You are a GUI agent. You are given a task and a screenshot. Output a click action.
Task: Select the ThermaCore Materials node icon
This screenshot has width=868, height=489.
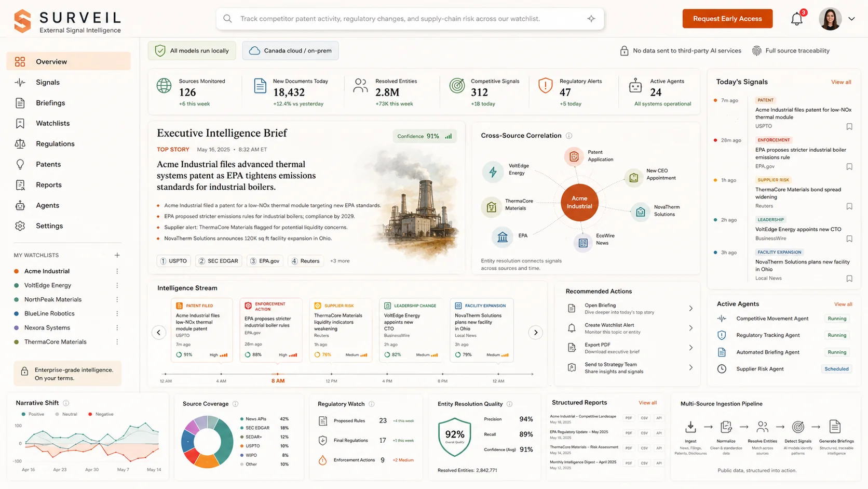click(x=491, y=207)
